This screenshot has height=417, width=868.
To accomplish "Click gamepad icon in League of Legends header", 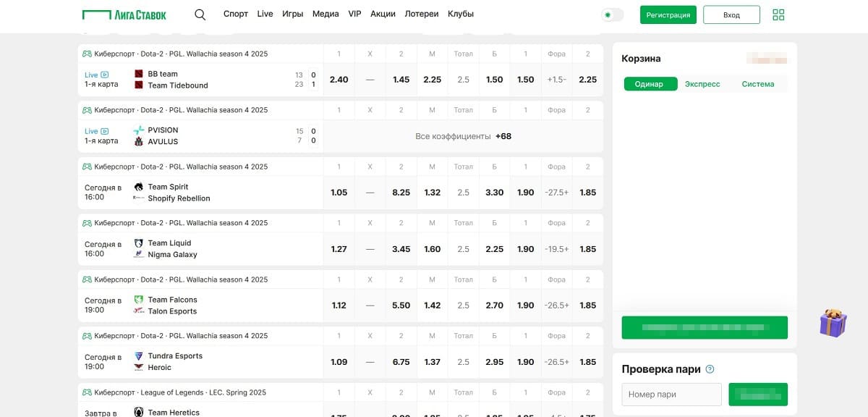I will tap(87, 392).
